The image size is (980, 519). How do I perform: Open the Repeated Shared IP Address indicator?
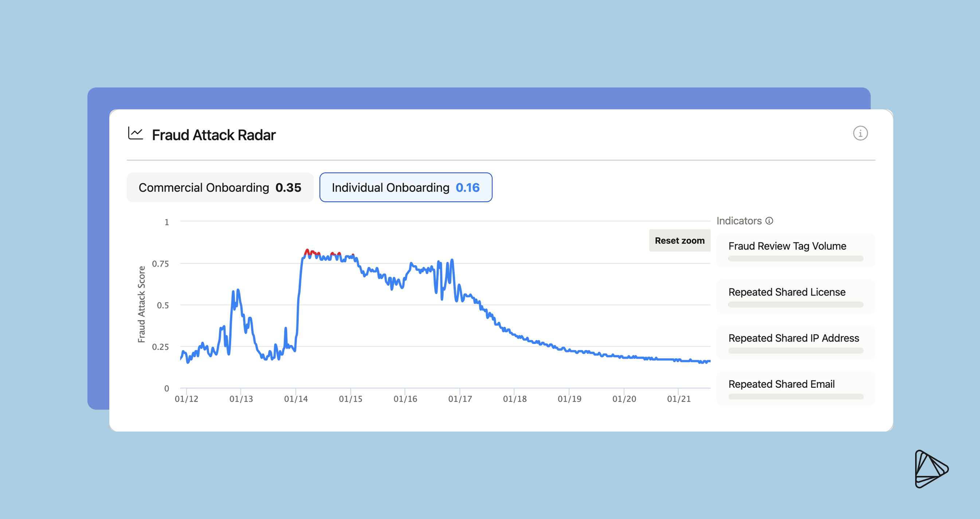point(793,338)
